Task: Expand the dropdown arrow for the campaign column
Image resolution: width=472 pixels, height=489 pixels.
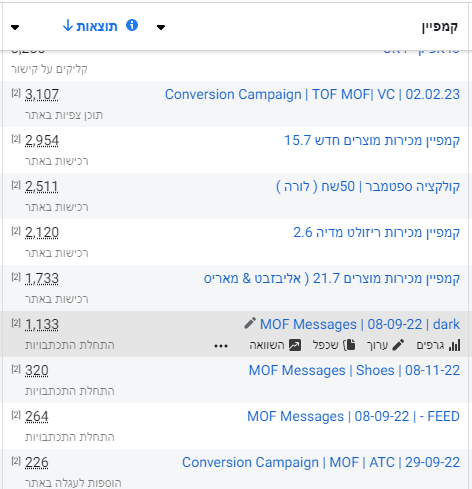Action: click(x=161, y=27)
